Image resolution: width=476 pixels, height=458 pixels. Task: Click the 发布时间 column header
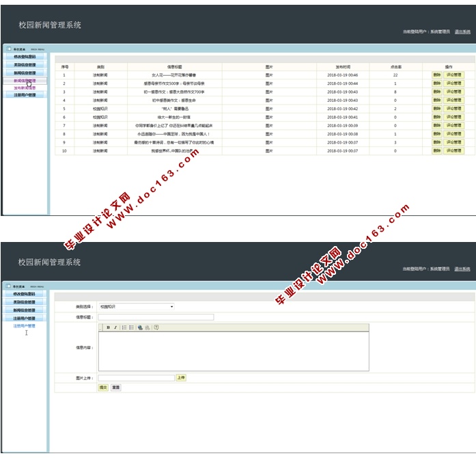pyautogui.click(x=343, y=67)
